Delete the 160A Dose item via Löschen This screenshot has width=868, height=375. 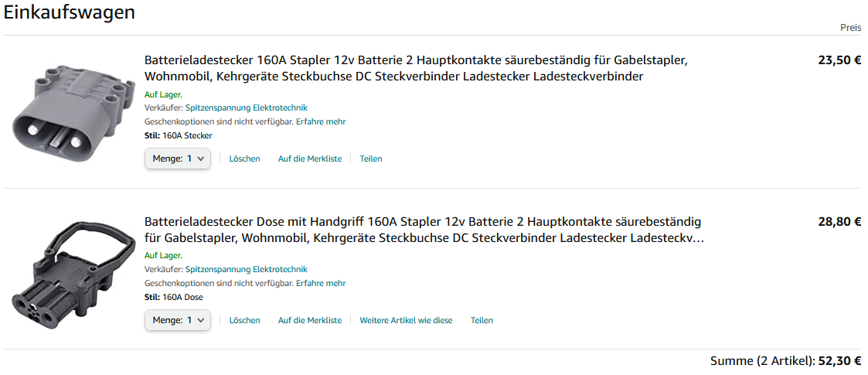pyautogui.click(x=244, y=320)
